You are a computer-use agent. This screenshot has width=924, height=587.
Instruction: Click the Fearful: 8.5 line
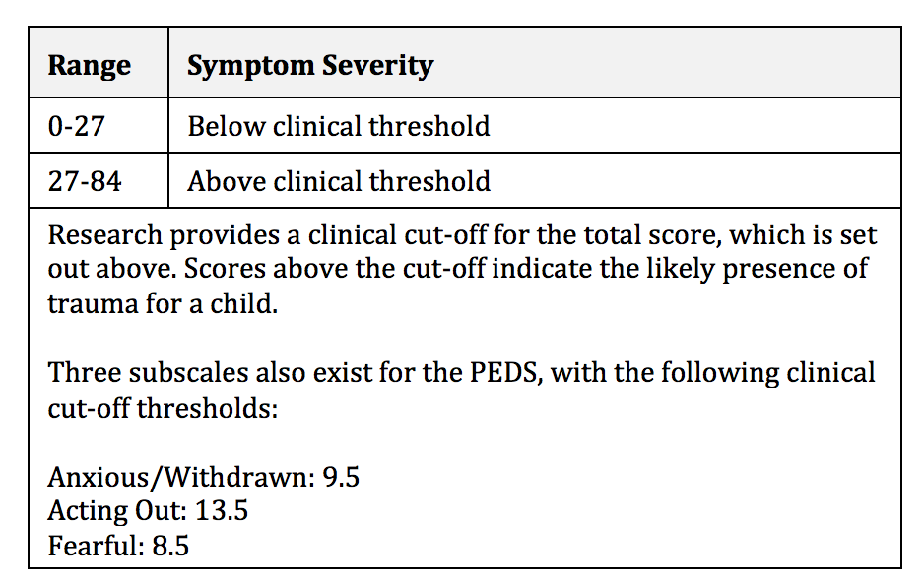coord(118,546)
